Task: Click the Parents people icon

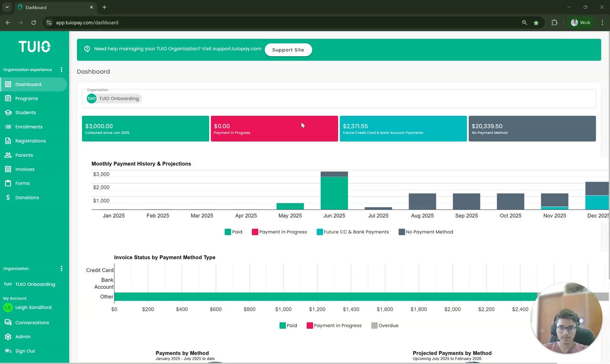Action: pyautogui.click(x=8, y=155)
